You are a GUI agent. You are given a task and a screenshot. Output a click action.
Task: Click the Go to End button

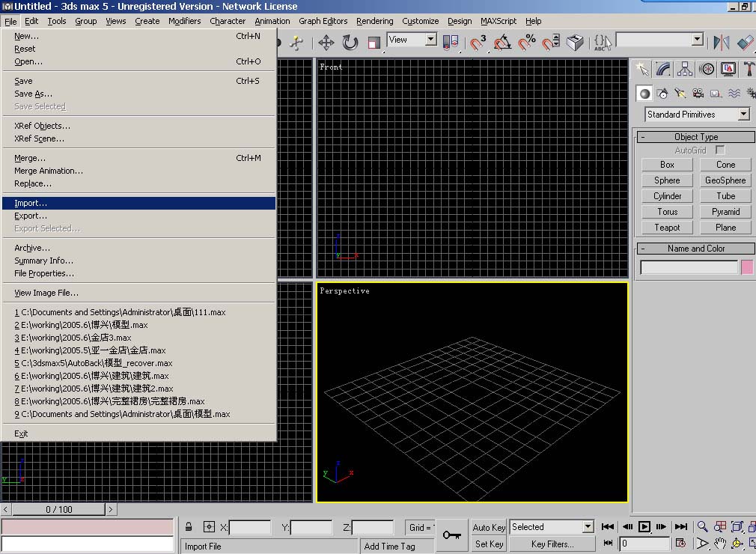point(681,526)
